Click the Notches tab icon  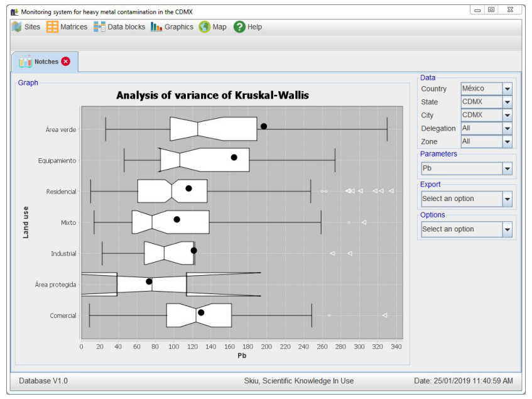(25, 62)
